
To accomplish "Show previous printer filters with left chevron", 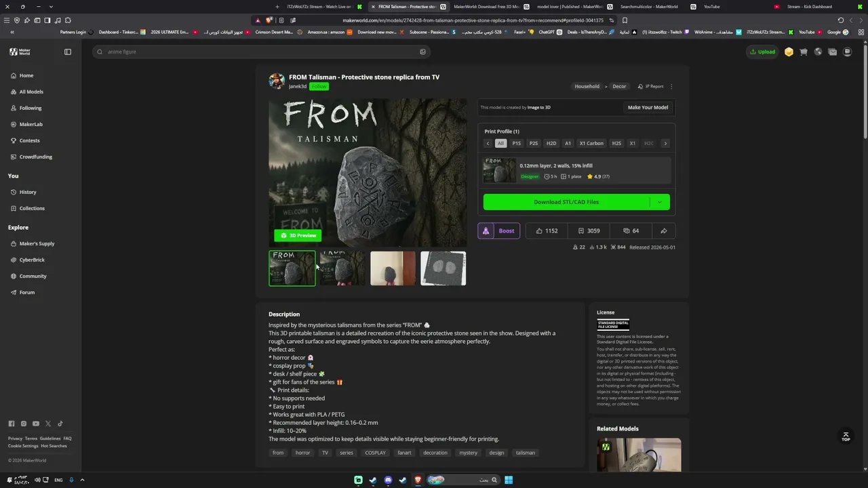I will pyautogui.click(x=488, y=144).
